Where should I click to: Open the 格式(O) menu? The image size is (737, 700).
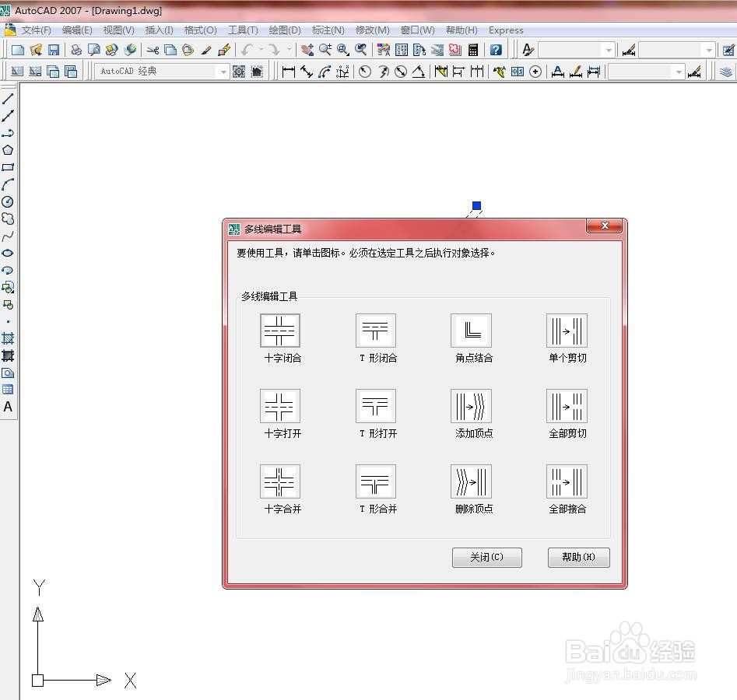tap(200, 30)
